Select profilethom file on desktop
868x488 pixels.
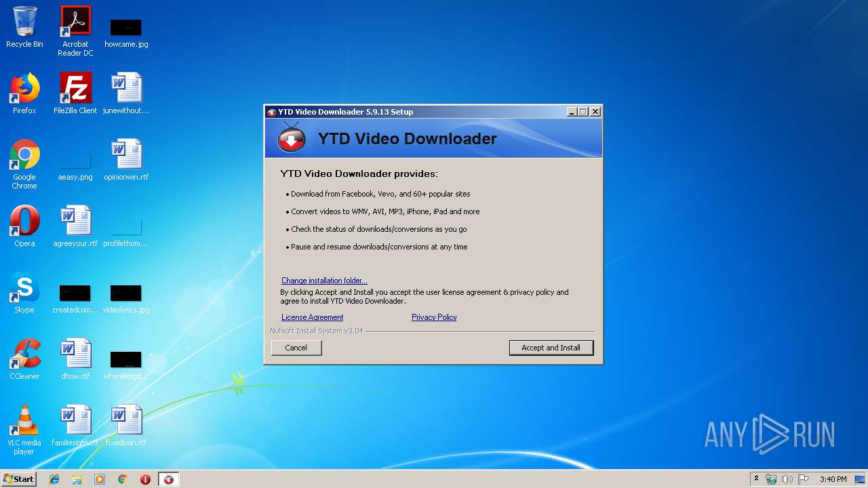pyautogui.click(x=126, y=233)
